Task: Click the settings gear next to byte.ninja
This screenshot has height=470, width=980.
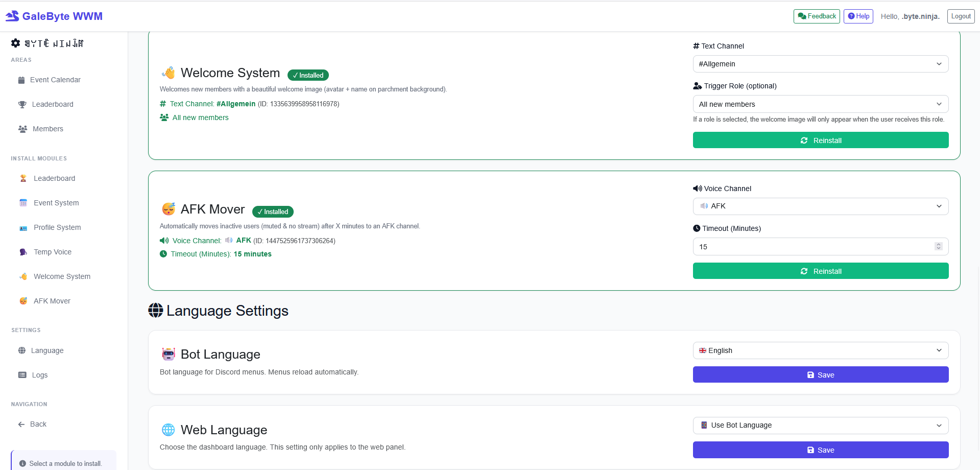Action: click(x=15, y=43)
